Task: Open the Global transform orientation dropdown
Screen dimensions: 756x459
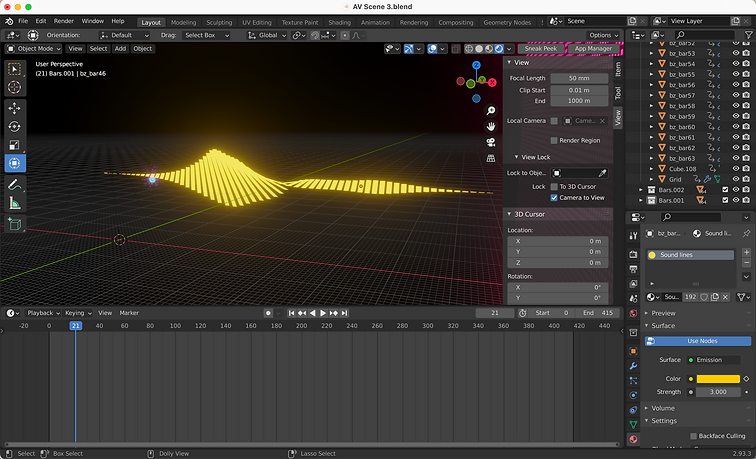Action: point(267,35)
